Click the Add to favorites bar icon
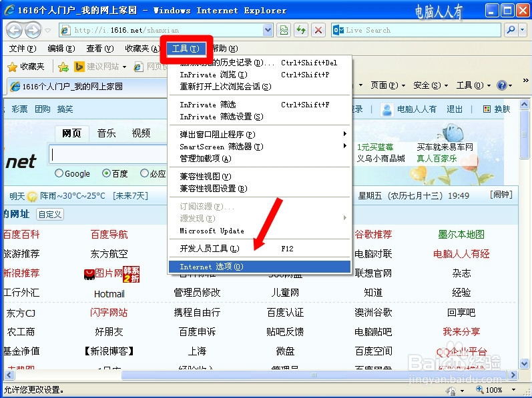The image size is (532, 398). [63, 67]
